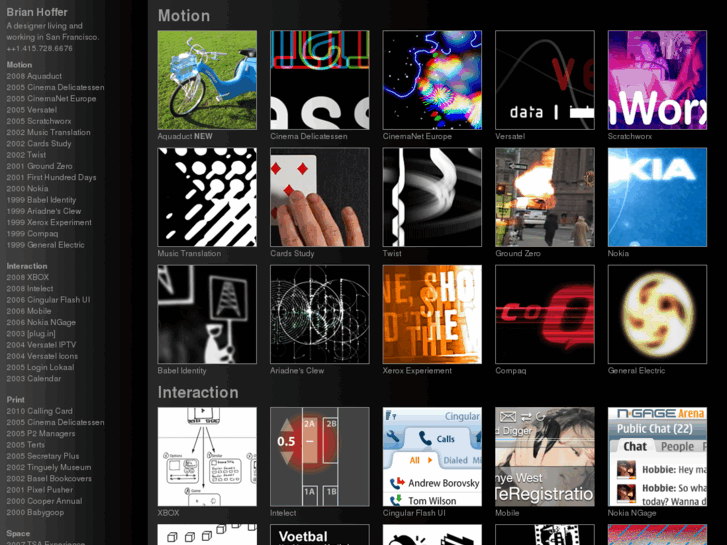Viewport: 727px width, 545px height.
Task: Open the Scratchworx thumbnail
Action: [x=657, y=80]
